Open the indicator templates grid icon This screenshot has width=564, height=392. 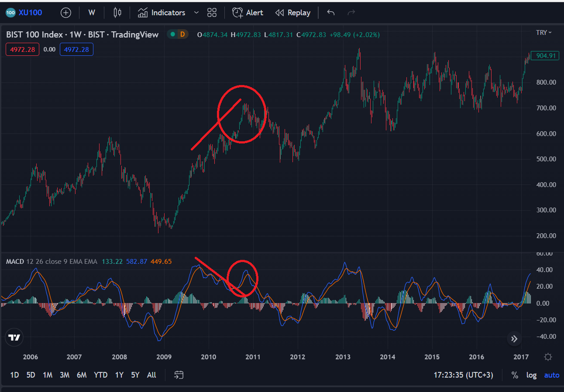click(x=212, y=13)
